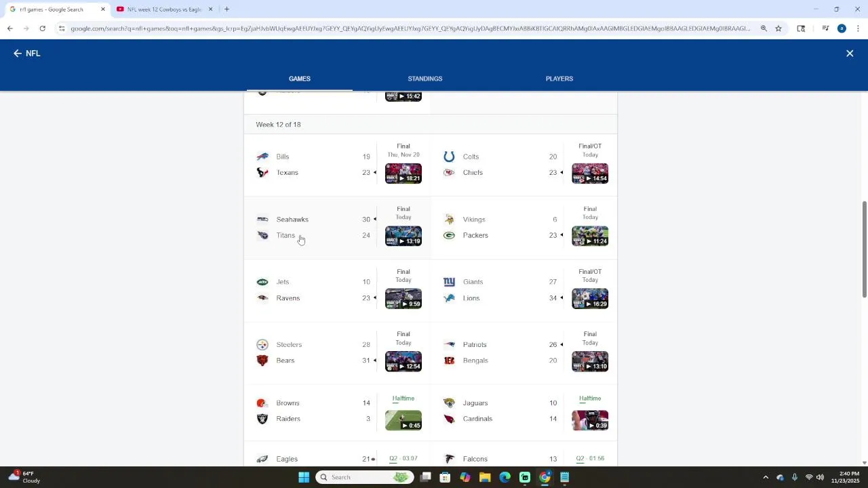Image resolution: width=868 pixels, height=488 pixels.
Task: Reload the page in Chrome
Action: pyautogui.click(x=42, y=28)
